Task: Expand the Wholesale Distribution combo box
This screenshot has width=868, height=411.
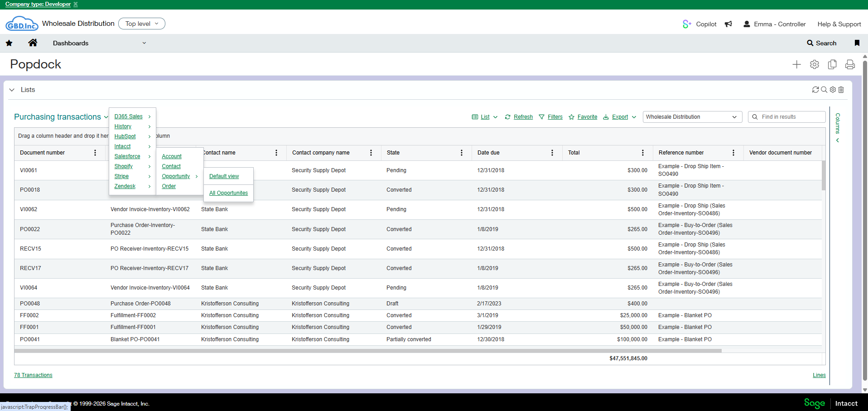Action: 692,117
